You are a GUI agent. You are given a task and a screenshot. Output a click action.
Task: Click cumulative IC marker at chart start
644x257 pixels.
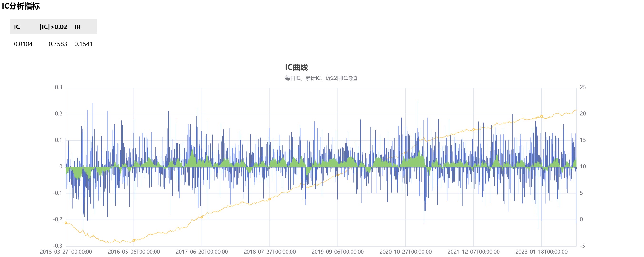(66, 223)
